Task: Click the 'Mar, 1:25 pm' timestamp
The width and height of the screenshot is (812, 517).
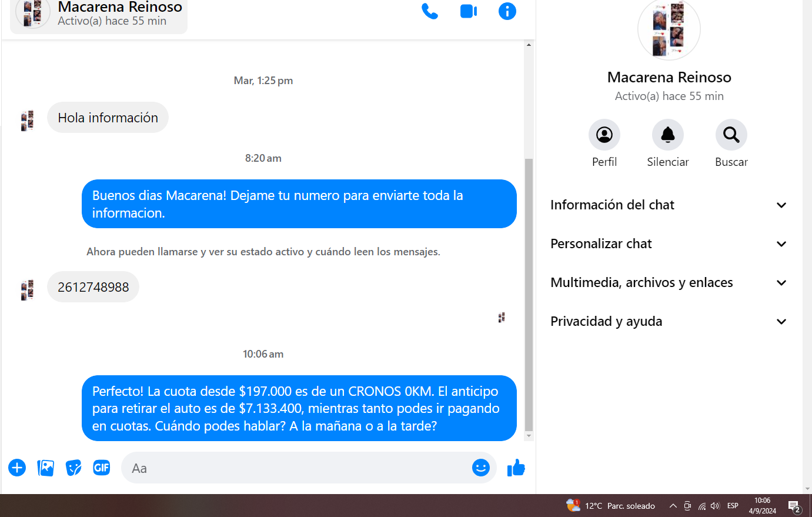Action: (x=263, y=81)
